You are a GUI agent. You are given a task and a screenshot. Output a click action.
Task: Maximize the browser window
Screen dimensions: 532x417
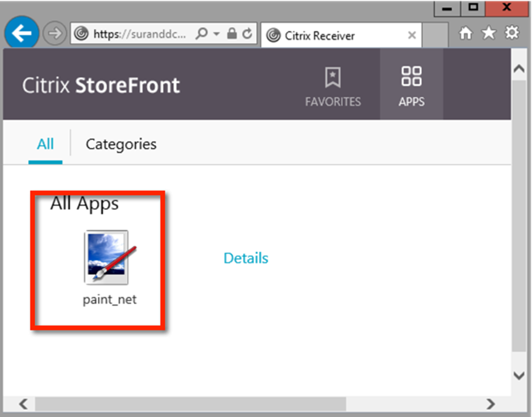point(473,8)
